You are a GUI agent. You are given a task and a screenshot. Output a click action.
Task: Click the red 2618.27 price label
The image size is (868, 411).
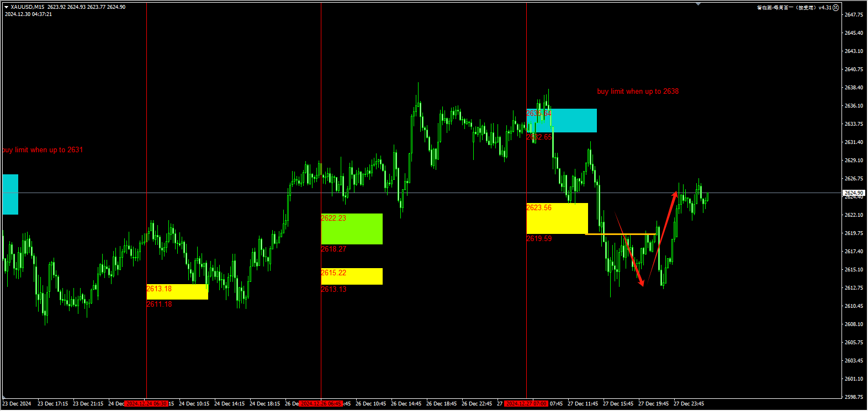334,249
